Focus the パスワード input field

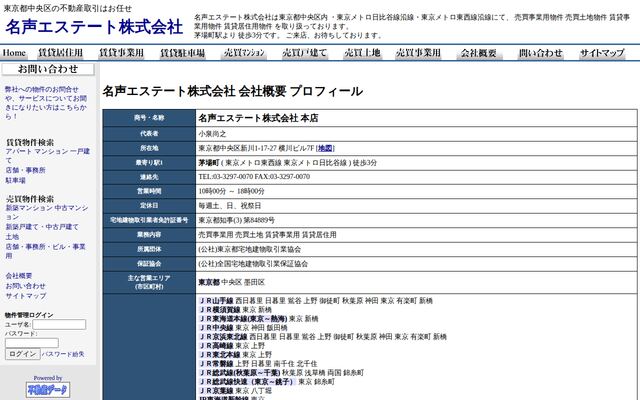(x=32, y=343)
